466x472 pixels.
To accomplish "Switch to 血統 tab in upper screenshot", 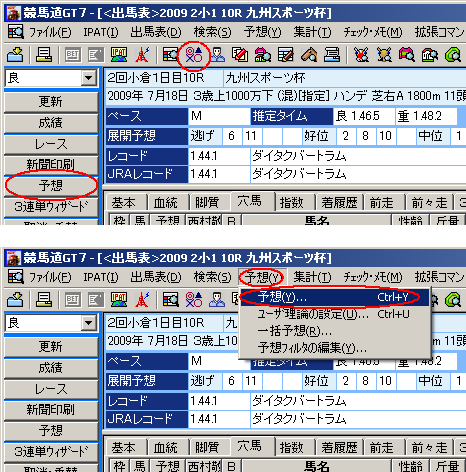I will (168, 202).
